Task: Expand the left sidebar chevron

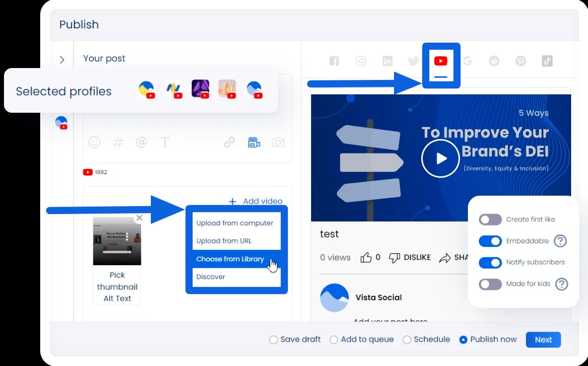Action: 62,60
